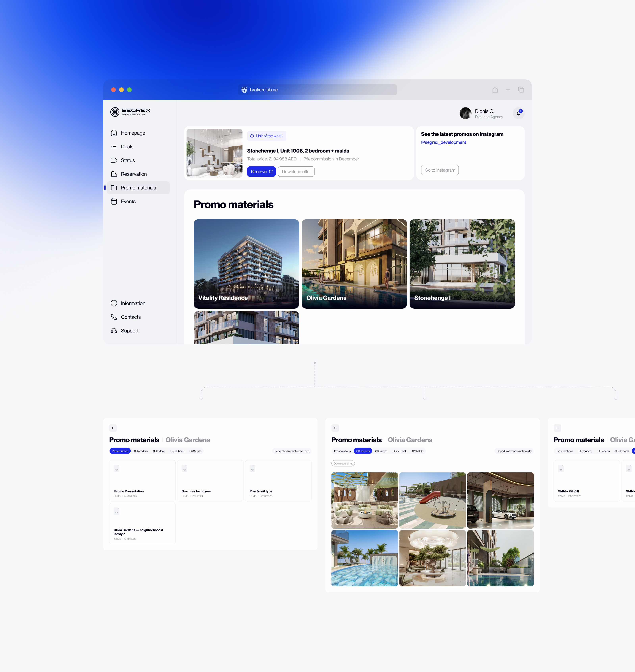Open the Deals sidebar item
The height and width of the screenshot is (672, 635).
127,147
